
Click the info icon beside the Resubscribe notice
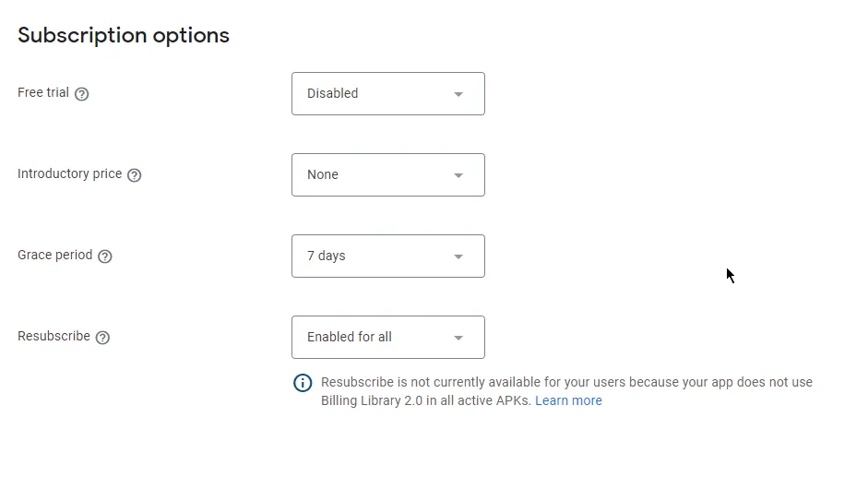[303, 383]
